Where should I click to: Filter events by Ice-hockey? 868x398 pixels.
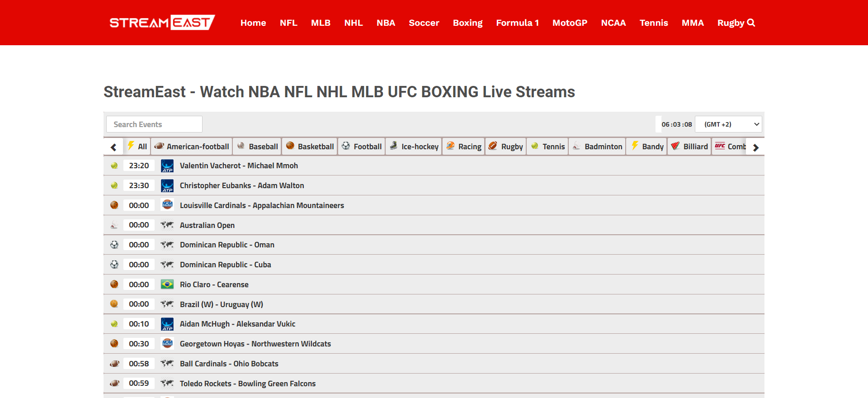tap(414, 147)
